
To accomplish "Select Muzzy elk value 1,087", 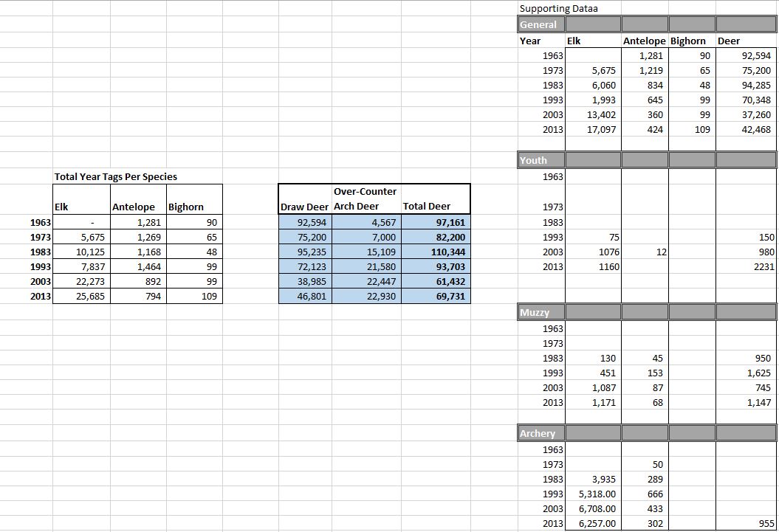I will 593,388.
